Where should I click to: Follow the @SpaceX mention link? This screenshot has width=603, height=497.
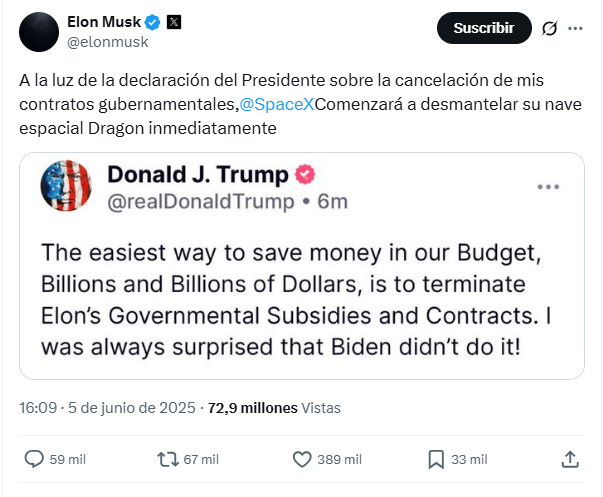tap(277, 104)
